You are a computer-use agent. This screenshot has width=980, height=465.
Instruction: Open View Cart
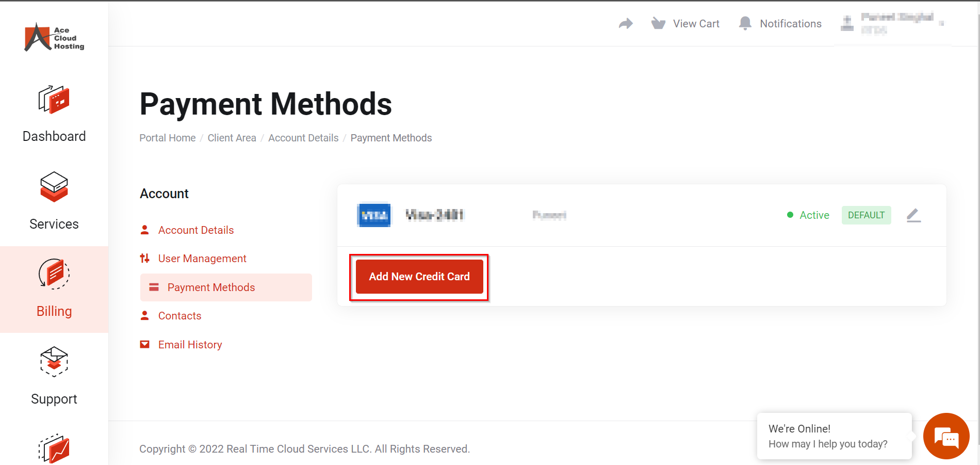pos(685,24)
